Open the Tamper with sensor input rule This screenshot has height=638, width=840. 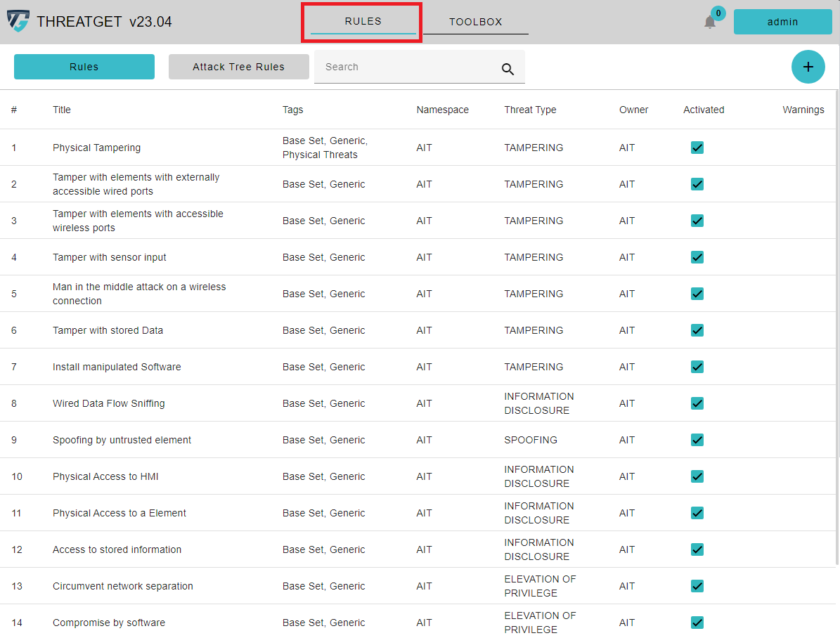(110, 257)
